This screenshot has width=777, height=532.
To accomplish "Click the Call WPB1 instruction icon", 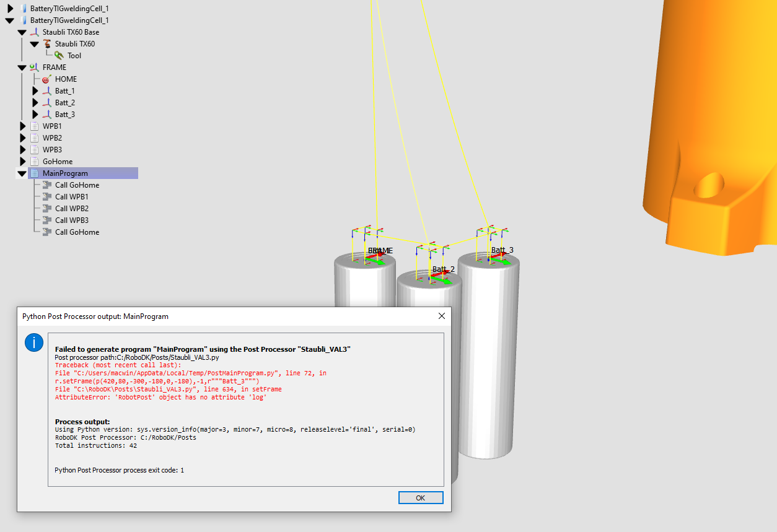I will click(x=46, y=197).
